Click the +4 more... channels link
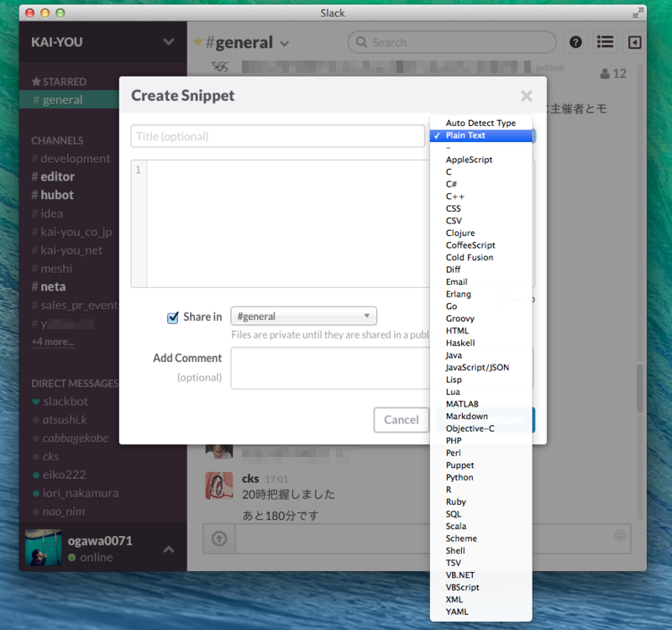The width and height of the screenshot is (672, 630). pyautogui.click(x=53, y=342)
